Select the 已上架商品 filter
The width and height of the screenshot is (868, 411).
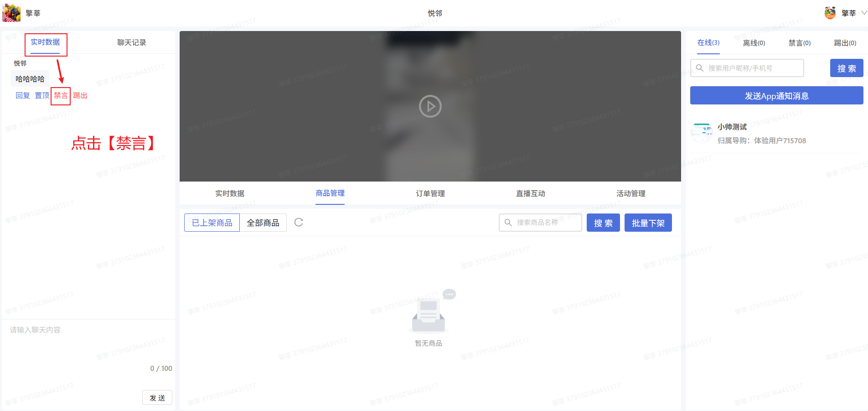tap(212, 223)
